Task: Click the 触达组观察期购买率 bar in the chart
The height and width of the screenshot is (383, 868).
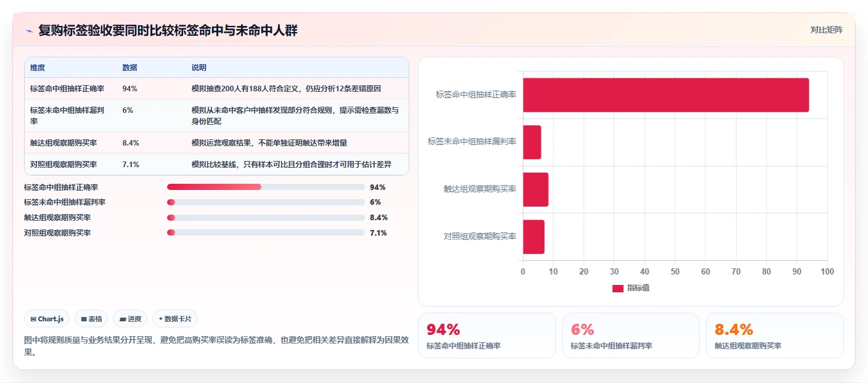Action: point(536,189)
